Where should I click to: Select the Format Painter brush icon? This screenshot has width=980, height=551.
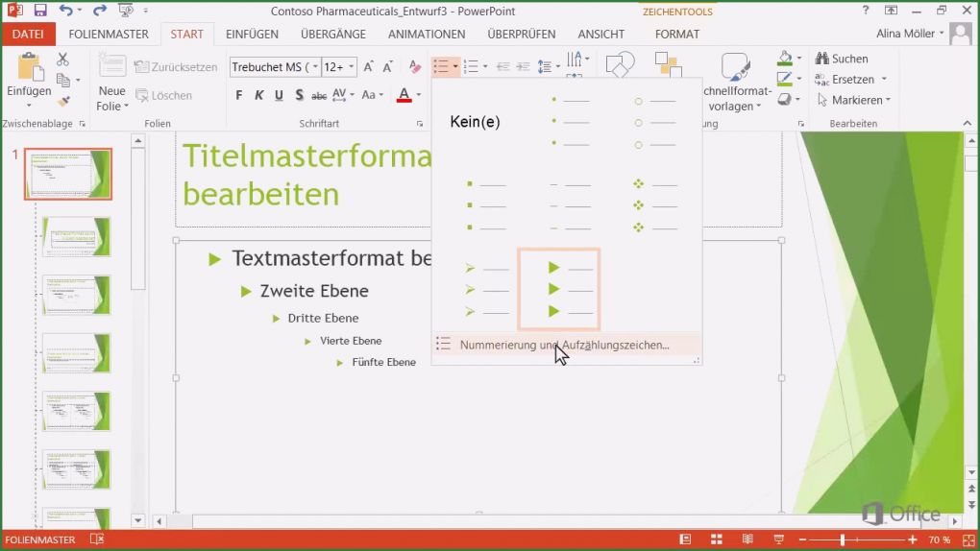[x=63, y=101]
